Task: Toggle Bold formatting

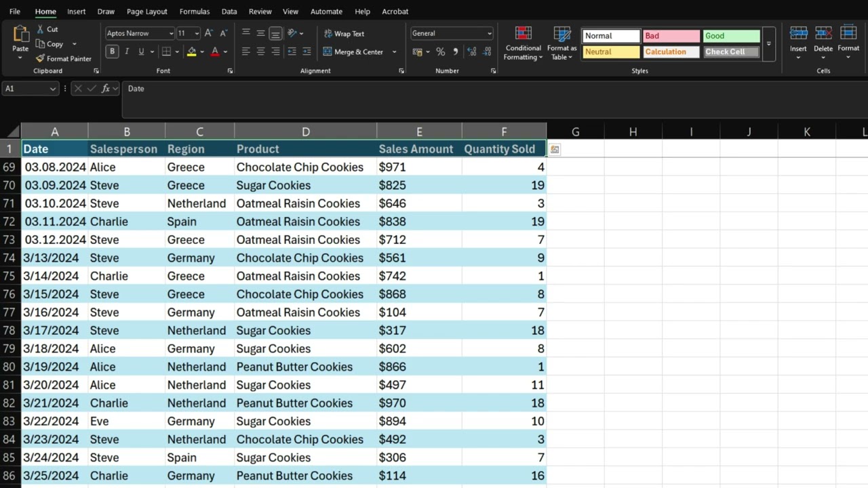Action: click(x=112, y=52)
